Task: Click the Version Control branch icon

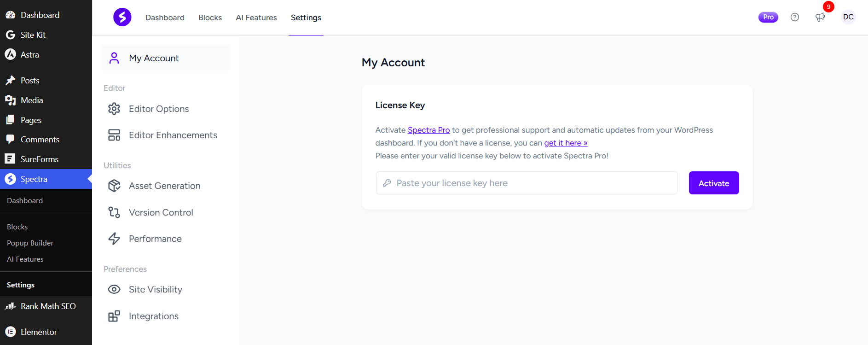Action: click(114, 212)
